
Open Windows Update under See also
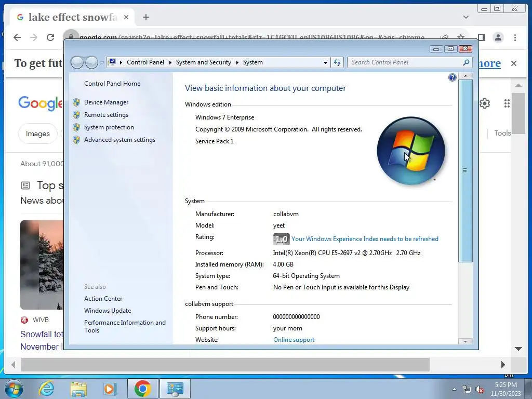click(108, 311)
